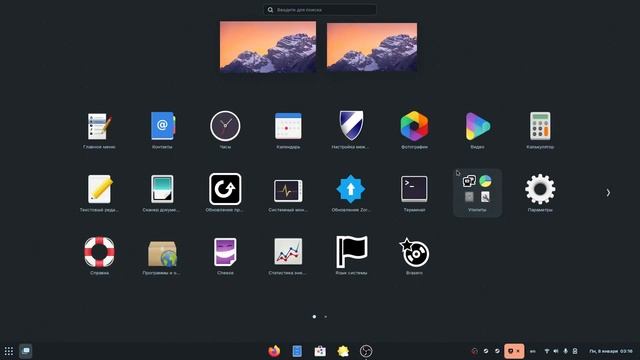
Task: Open the Главное меню editor app
Action: click(99, 127)
